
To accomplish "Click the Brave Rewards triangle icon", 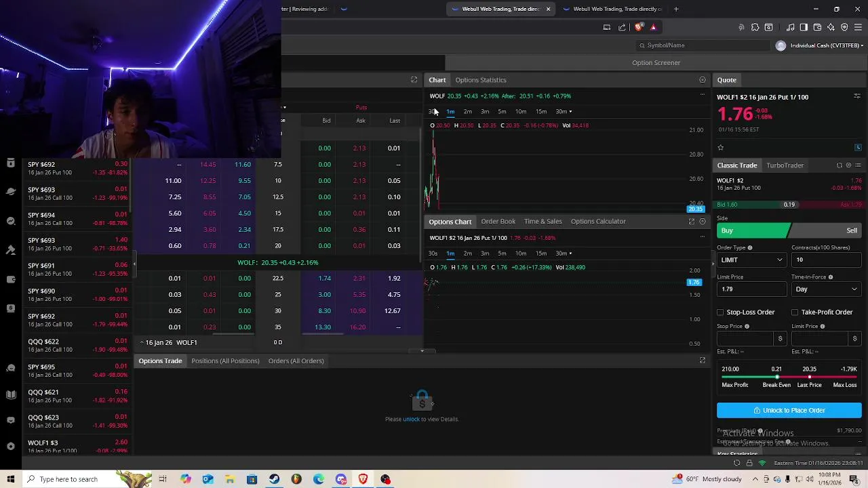I will tap(653, 27).
